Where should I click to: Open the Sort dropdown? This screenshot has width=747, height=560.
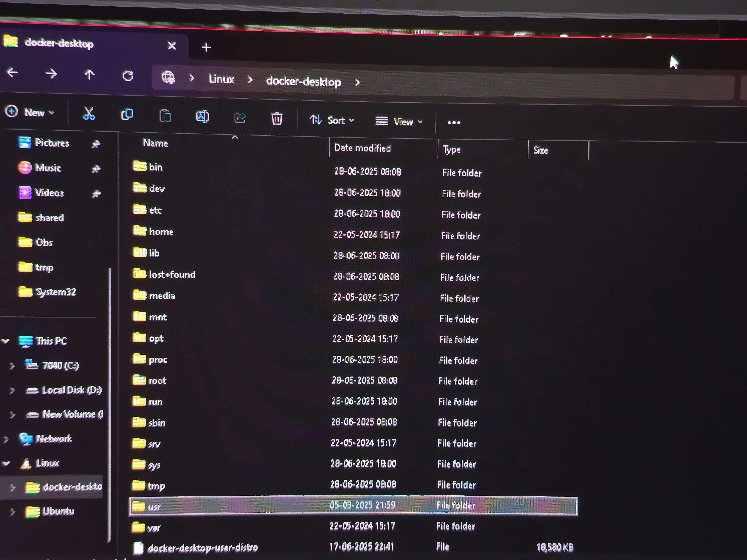click(x=332, y=120)
